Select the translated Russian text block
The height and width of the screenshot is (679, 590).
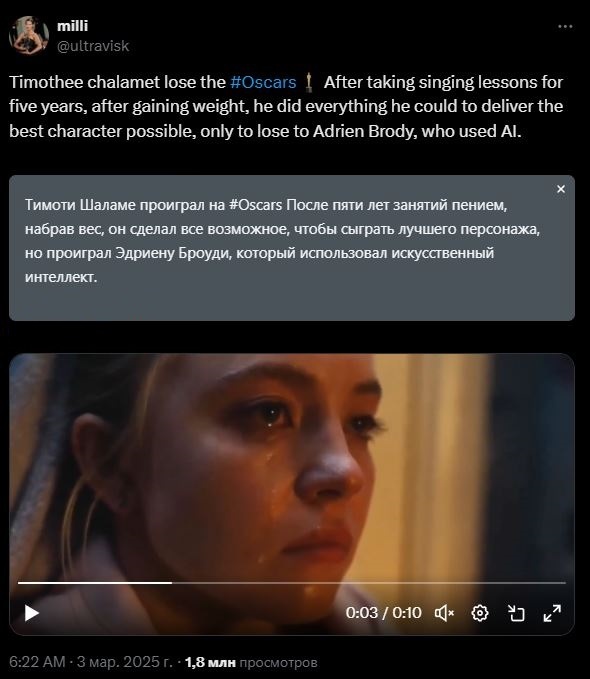(282, 241)
